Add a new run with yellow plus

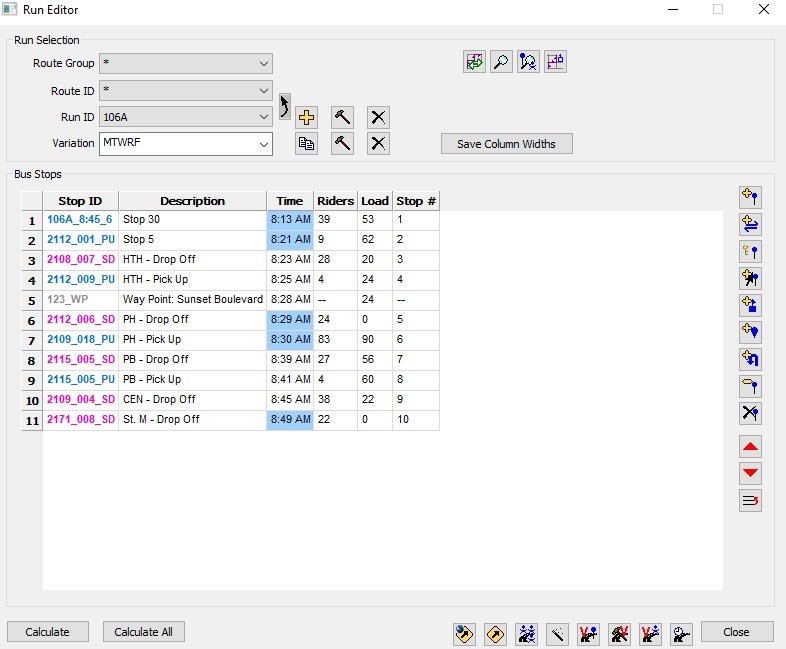pyautogui.click(x=306, y=117)
